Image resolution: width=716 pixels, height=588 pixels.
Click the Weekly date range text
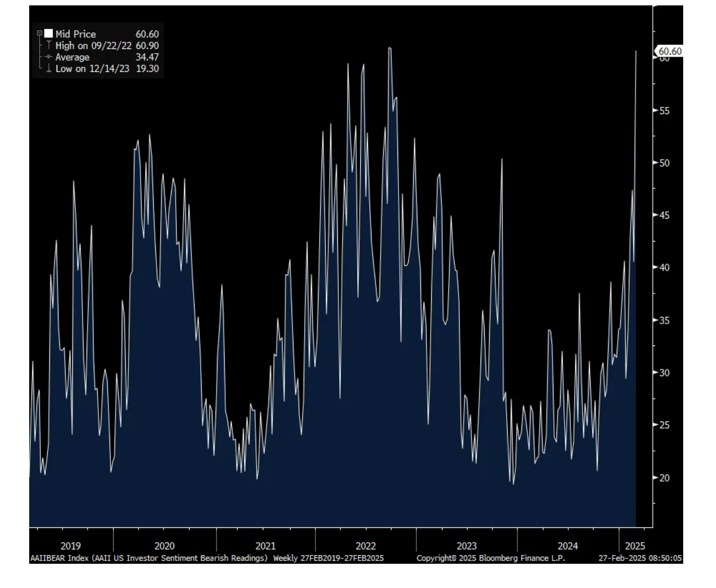click(328, 558)
